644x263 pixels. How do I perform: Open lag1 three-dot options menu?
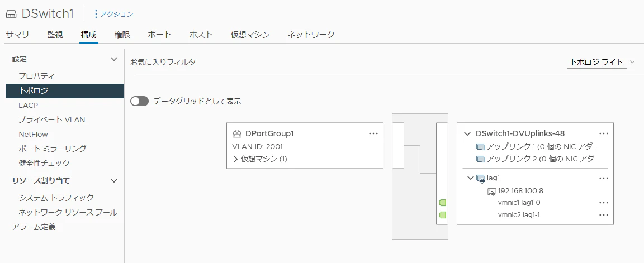click(x=603, y=178)
